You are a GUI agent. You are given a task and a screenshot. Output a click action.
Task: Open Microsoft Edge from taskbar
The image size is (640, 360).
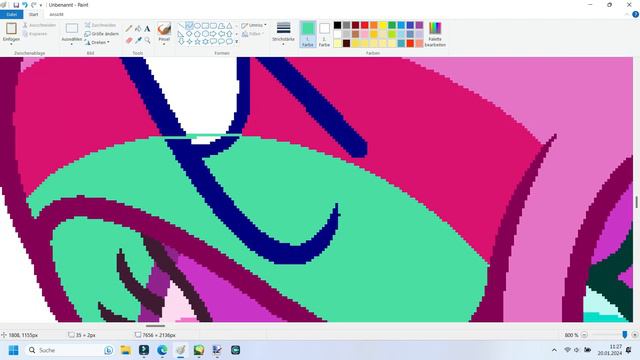pyautogui.click(x=162, y=350)
